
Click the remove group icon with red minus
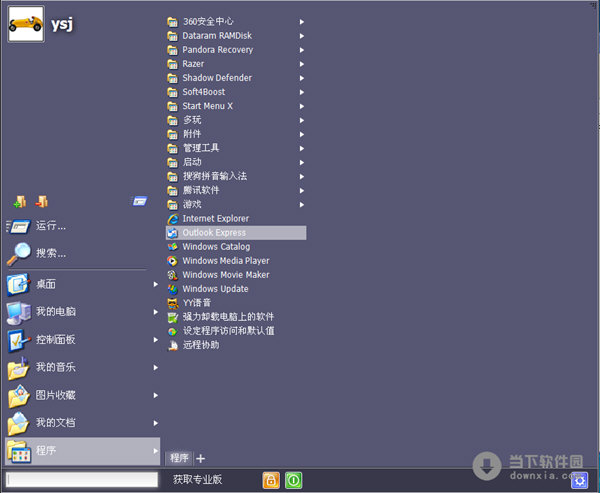click(x=41, y=201)
